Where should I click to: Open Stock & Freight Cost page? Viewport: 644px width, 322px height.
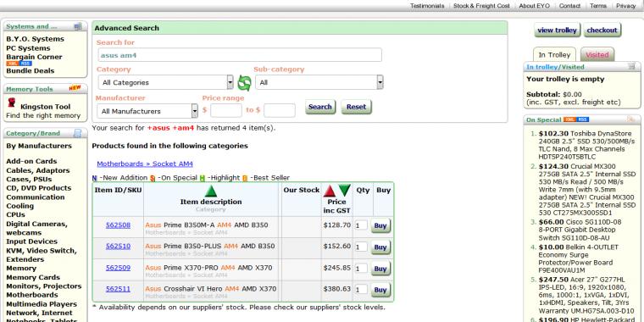click(x=481, y=6)
